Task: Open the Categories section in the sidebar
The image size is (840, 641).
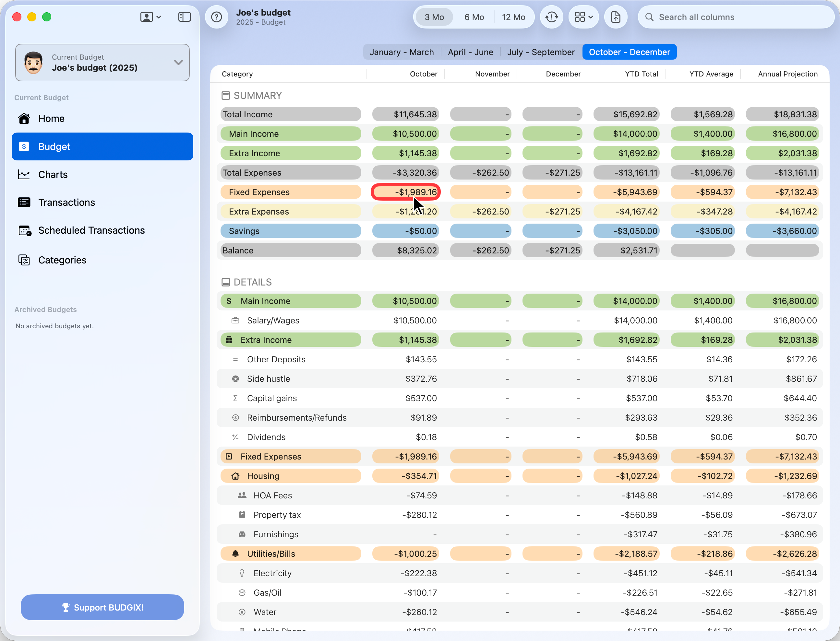Action: [62, 260]
